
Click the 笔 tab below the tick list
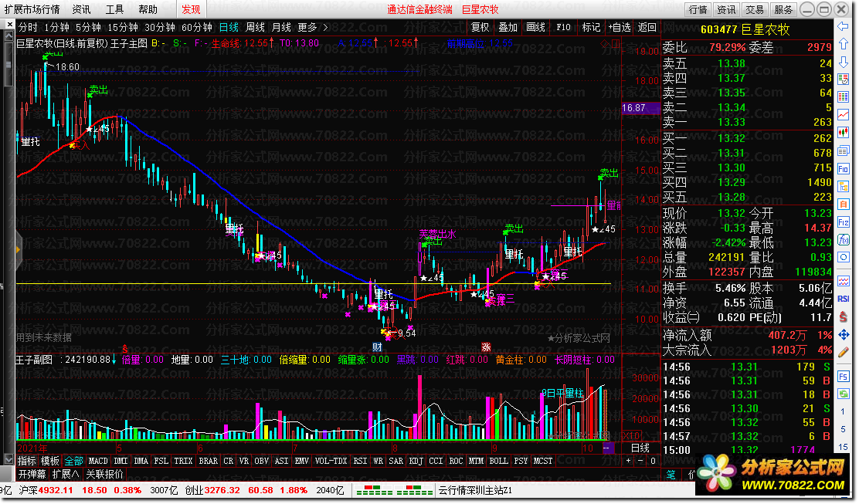point(671,475)
